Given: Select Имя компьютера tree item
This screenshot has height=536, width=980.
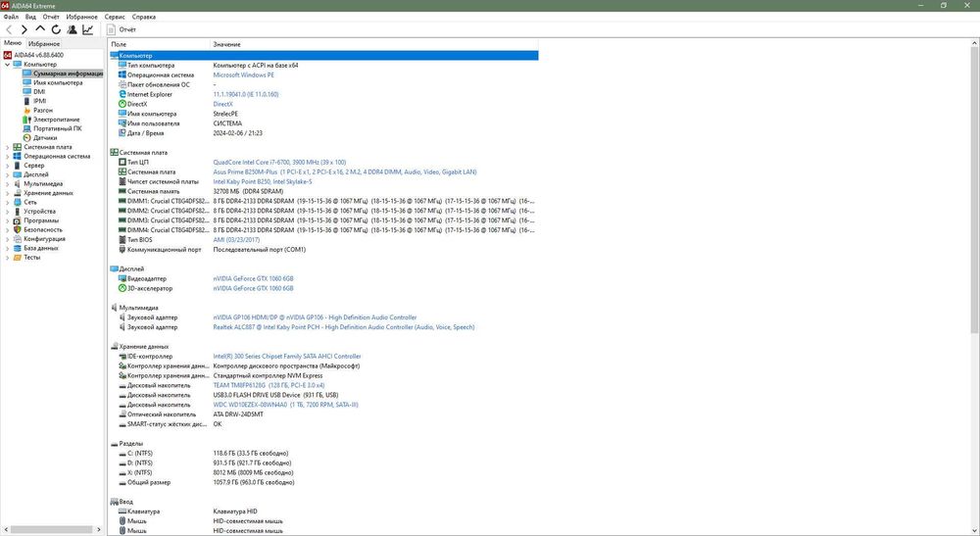Looking at the screenshot, I should (58, 82).
